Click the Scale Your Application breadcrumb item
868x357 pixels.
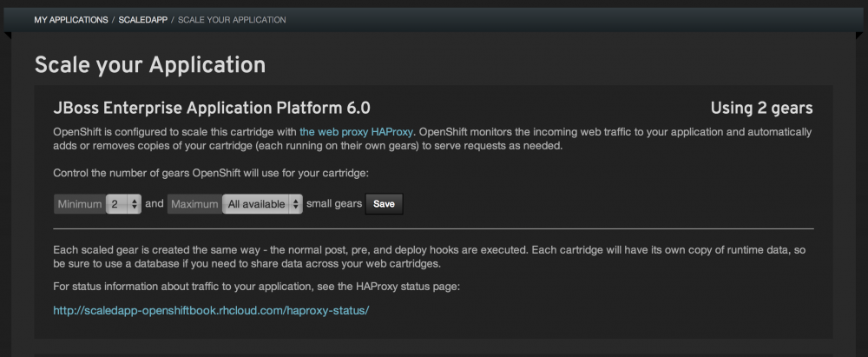coord(232,19)
